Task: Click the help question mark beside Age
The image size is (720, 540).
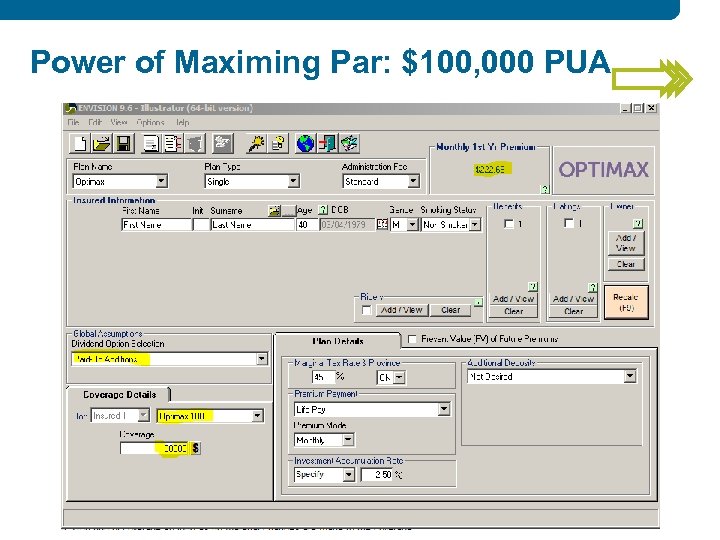Action: pyautogui.click(x=323, y=210)
